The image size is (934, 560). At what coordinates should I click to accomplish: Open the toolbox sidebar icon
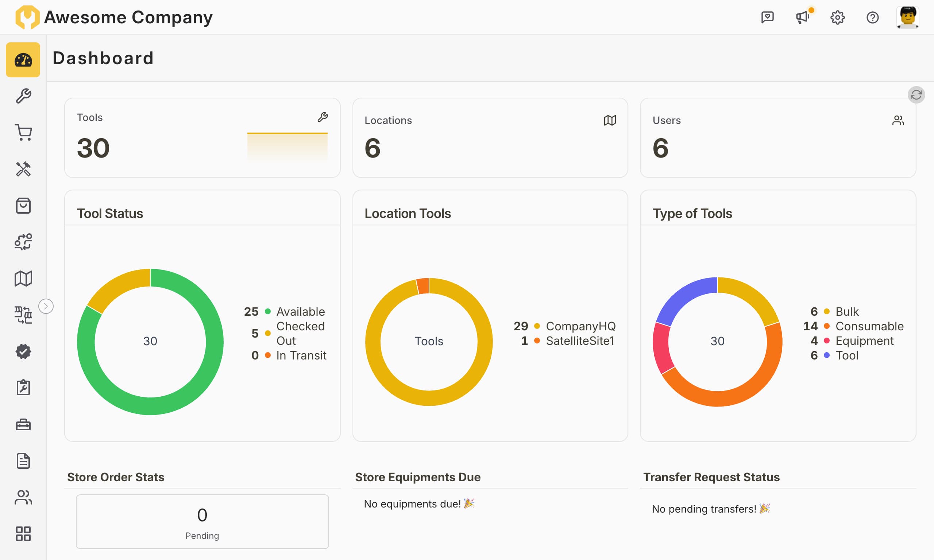(23, 424)
